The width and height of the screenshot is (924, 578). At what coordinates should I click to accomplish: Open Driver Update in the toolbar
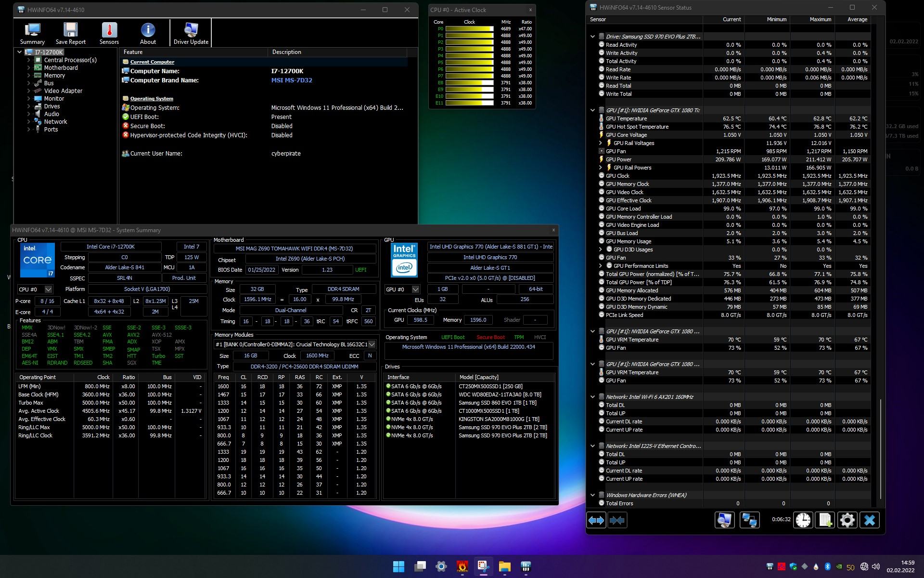coord(191,33)
